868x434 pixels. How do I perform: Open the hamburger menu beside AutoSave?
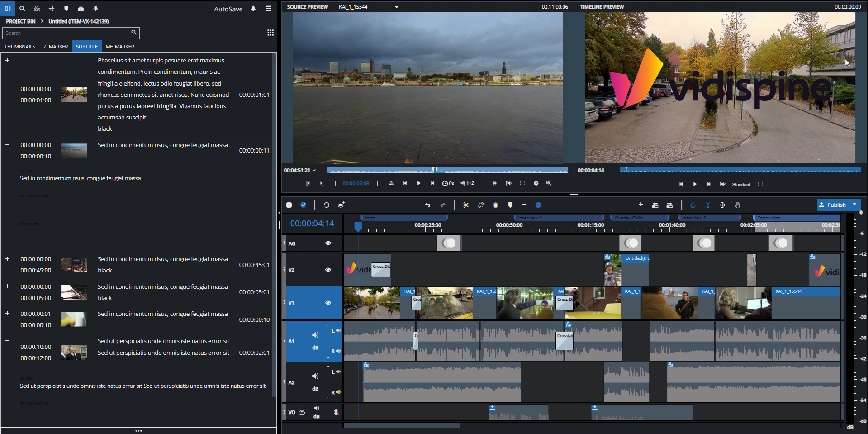268,9
